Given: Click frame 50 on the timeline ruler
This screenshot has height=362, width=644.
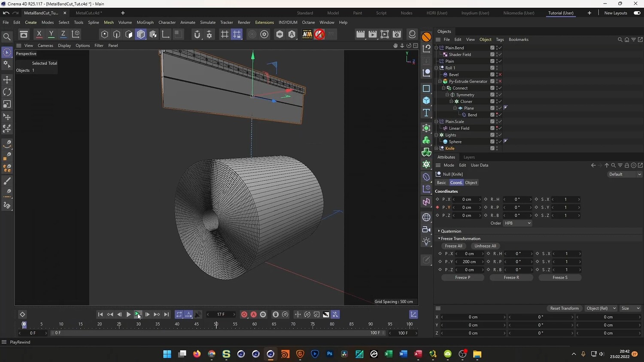Looking at the screenshot, I should coord(216,325).
